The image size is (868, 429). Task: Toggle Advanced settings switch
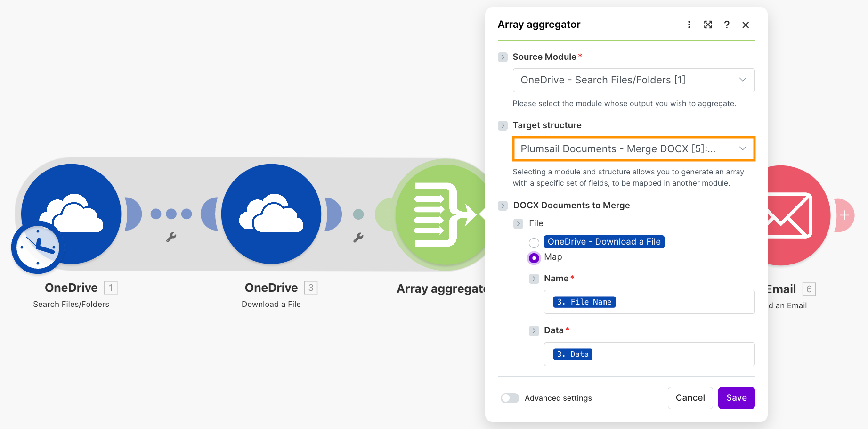pos(510,398)
